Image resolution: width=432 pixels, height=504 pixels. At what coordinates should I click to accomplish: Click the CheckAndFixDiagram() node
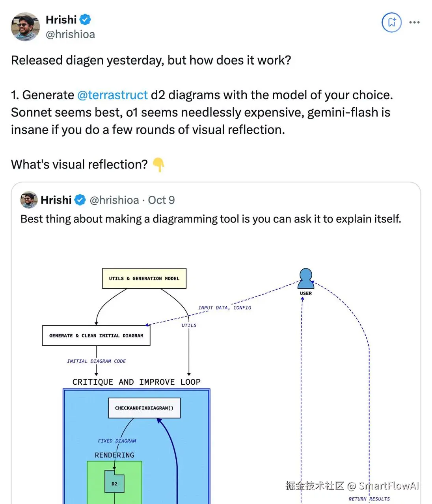click(144, 408)
